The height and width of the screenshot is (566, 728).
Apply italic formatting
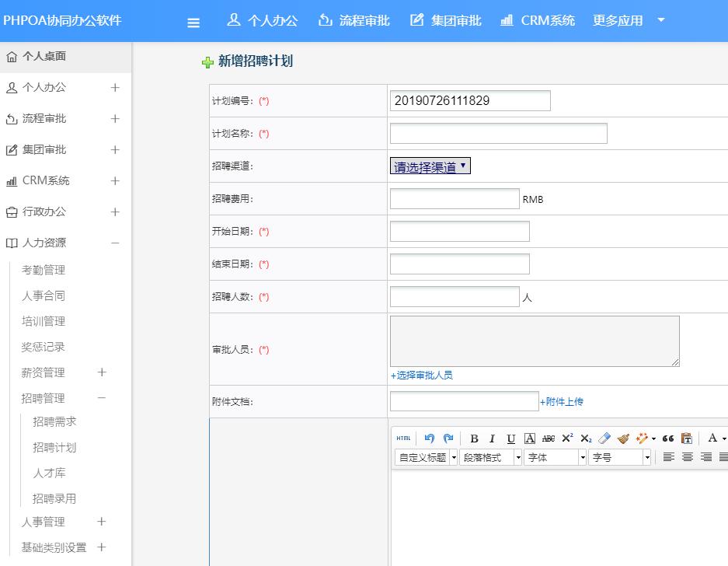pyautogui.click(x=492, y=438)
